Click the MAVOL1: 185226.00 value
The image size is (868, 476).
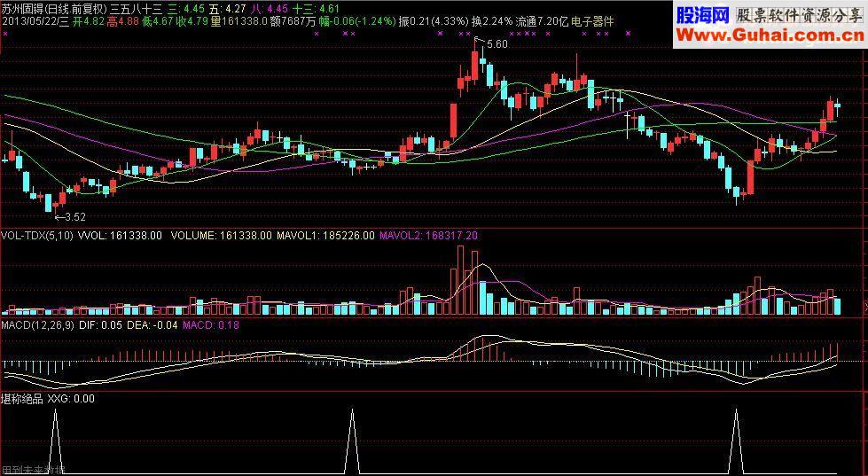(x=325, y=236)
